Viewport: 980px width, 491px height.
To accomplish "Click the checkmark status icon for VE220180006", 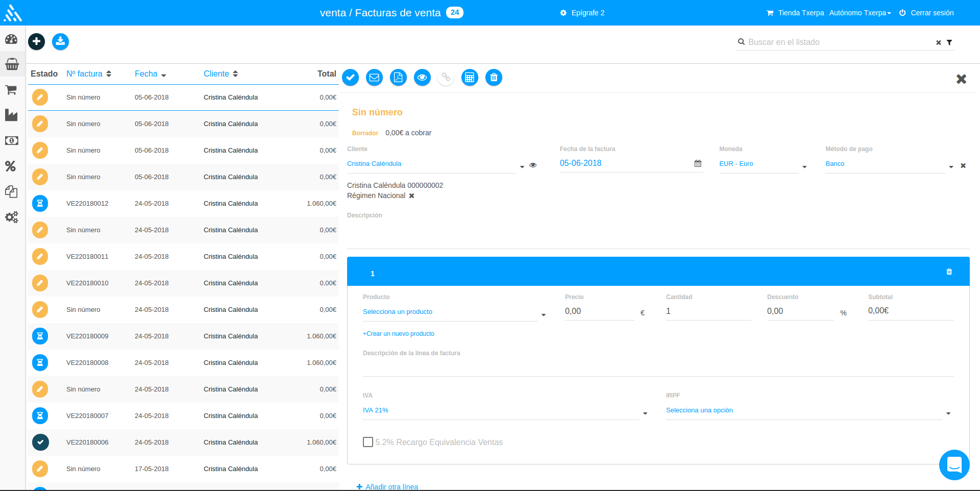I will tap(40, 442).
